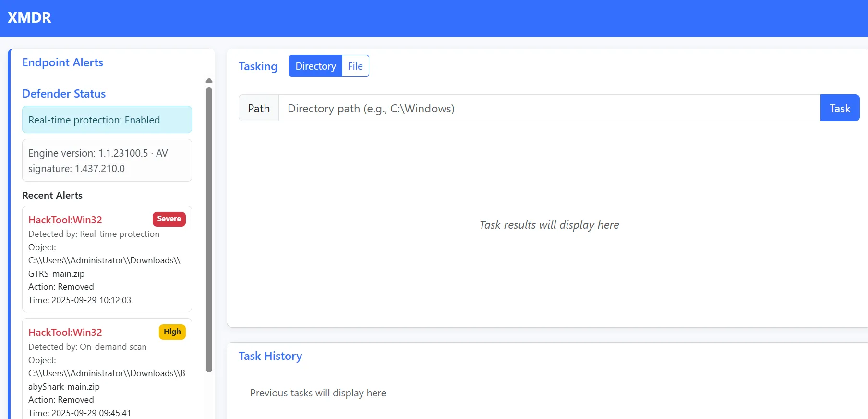The width and height of the screenshot is (868, 419).
Task: Click the scrollbar up arrow in alerts panel
Action: point(209,80)
